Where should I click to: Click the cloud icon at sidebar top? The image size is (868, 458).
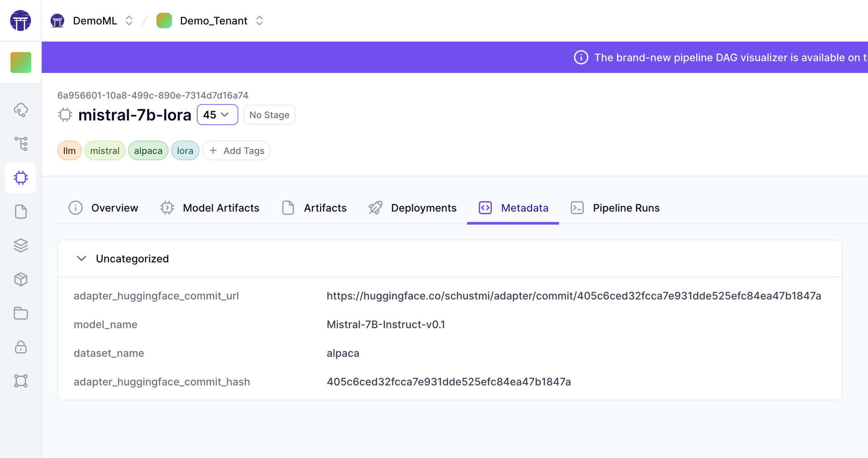pos(21,110)
